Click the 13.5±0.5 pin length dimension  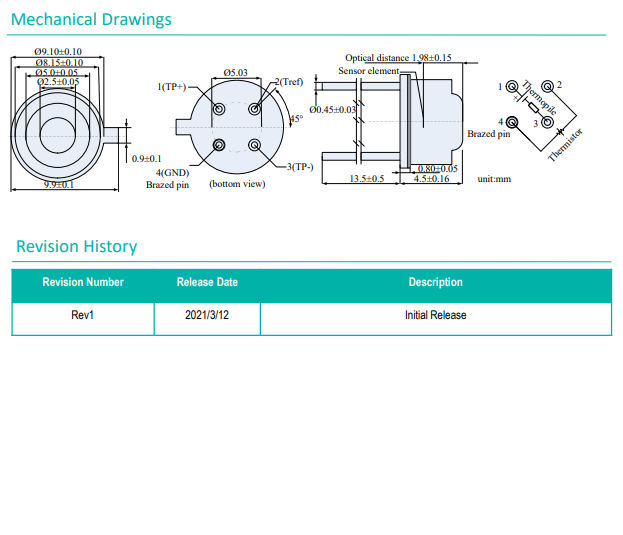pos(367,178)
